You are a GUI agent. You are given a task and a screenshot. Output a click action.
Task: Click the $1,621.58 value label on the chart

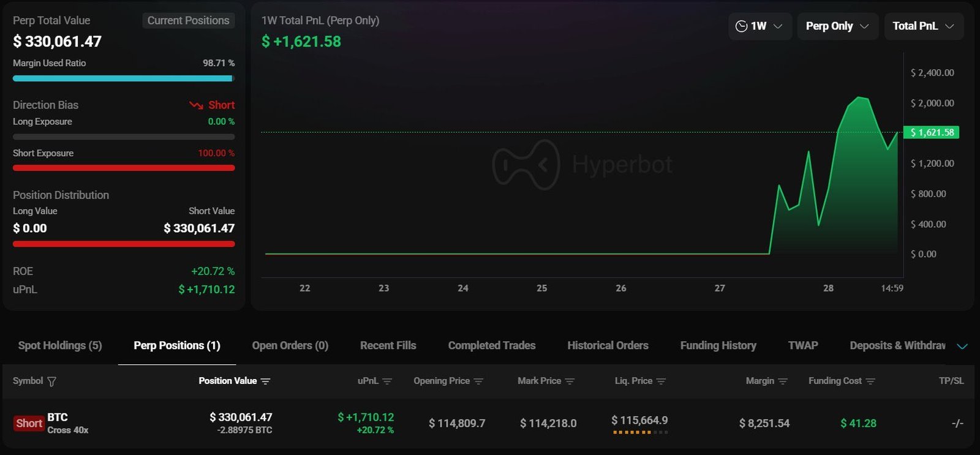932,132
